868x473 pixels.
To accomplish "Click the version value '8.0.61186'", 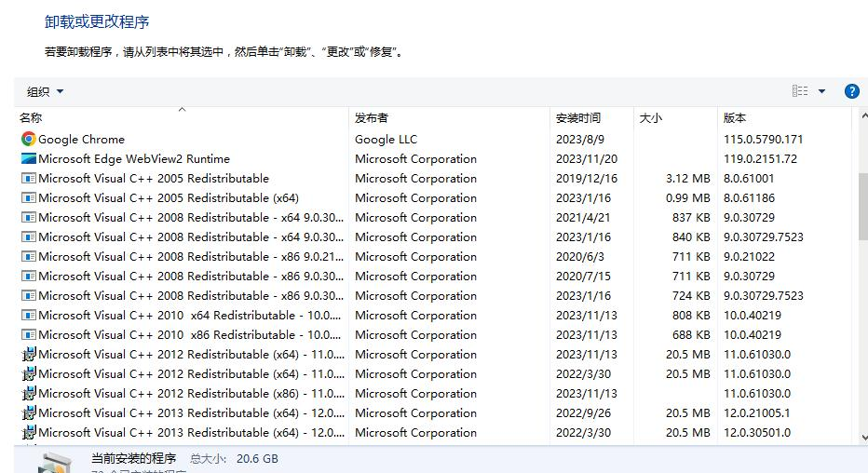I will tap(750, 198).
